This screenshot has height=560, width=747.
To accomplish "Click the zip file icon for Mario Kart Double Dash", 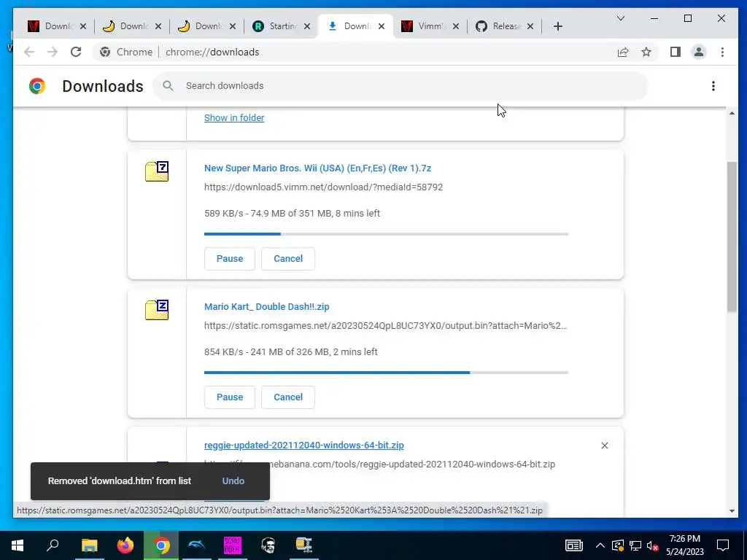I will click(157, 310).
